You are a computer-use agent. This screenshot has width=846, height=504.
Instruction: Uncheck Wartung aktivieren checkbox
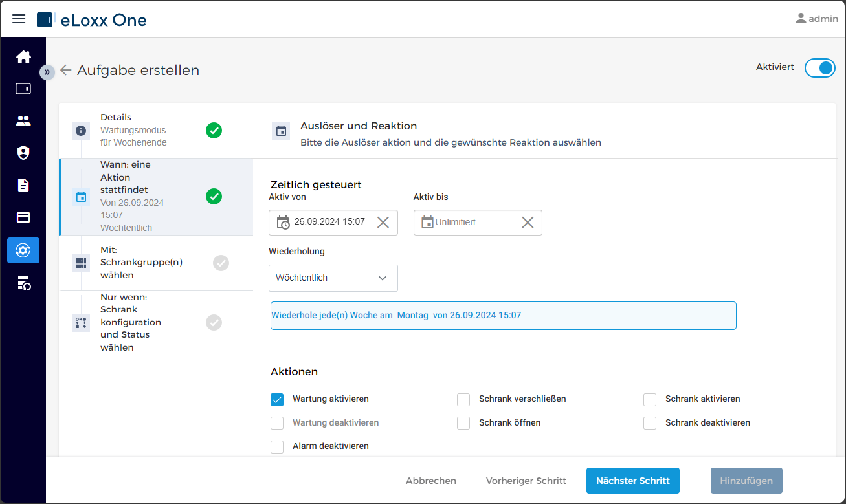277,399
